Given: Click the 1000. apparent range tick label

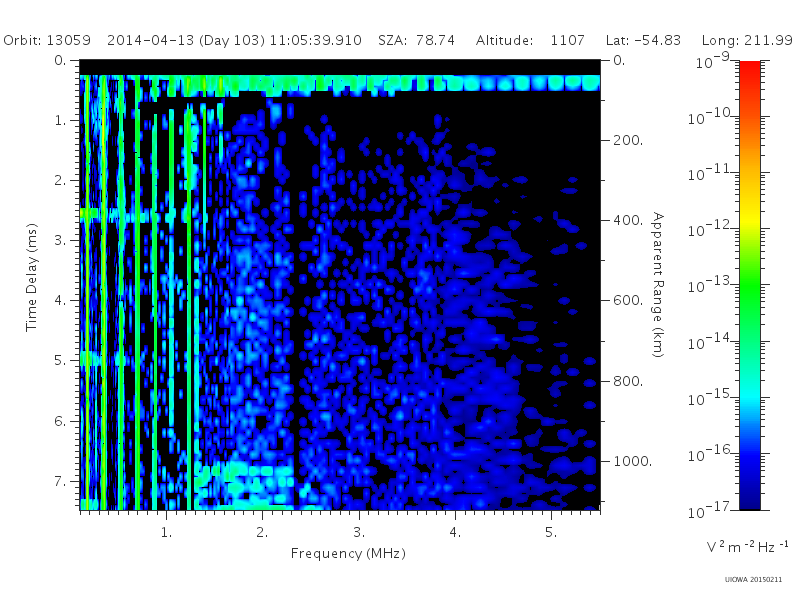Looking at the screenshot, I should click(632, 461).
